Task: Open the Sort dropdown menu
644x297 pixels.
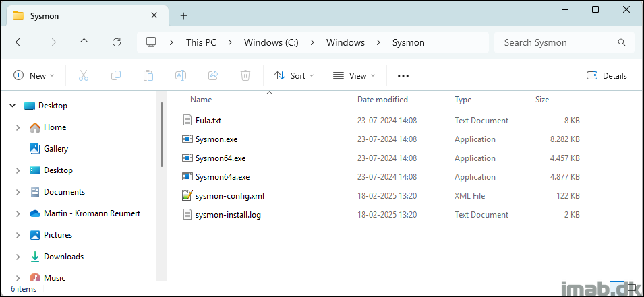Action: coord(294,76)
